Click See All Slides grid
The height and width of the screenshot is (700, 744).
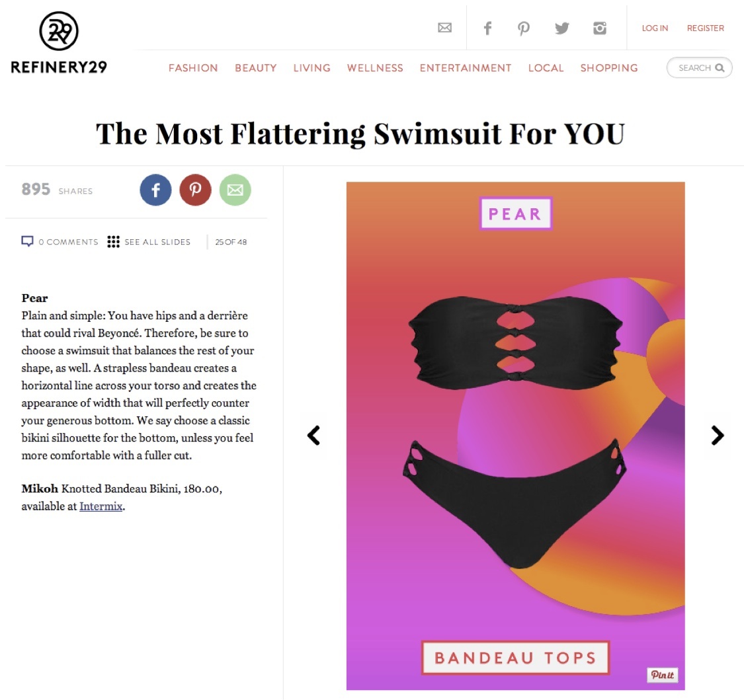coord(149,242)
